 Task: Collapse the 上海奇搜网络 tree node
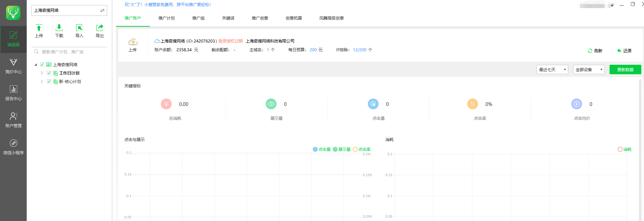pos(35,64)
